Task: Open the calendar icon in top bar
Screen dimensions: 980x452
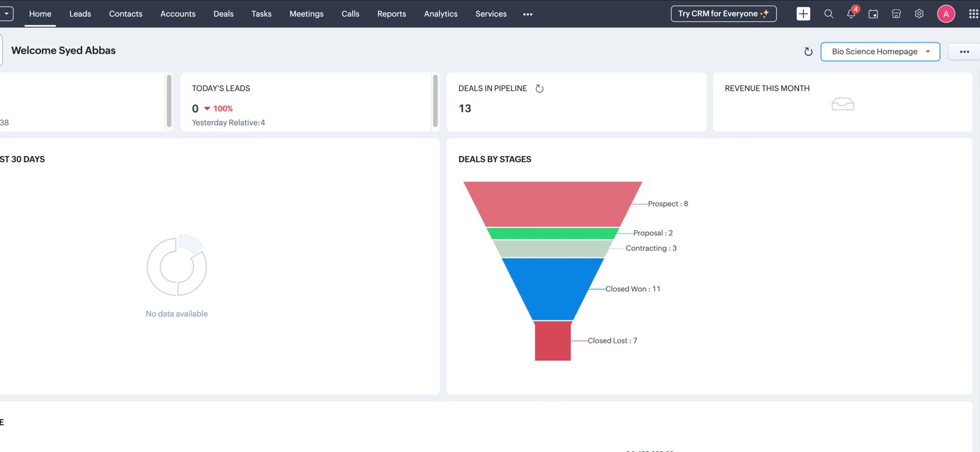Action: pyautogui.click(x=873, y=14)
